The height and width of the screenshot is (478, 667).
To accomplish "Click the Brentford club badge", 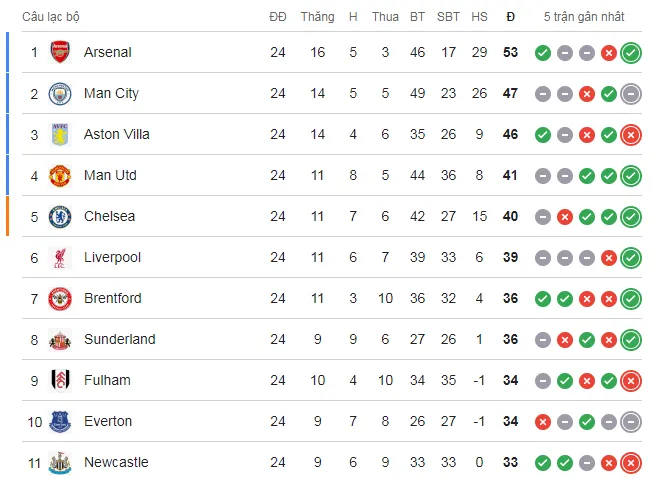I will (61, 298).
